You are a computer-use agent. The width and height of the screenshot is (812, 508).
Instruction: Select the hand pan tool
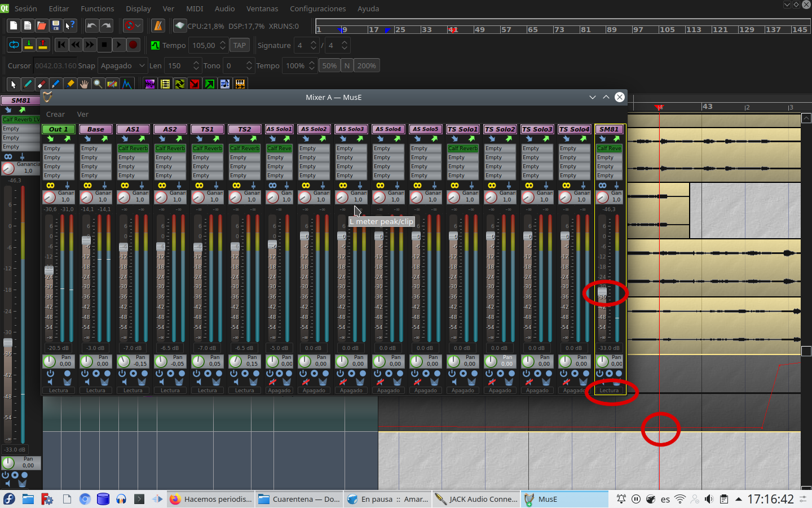tap(83, 84)
